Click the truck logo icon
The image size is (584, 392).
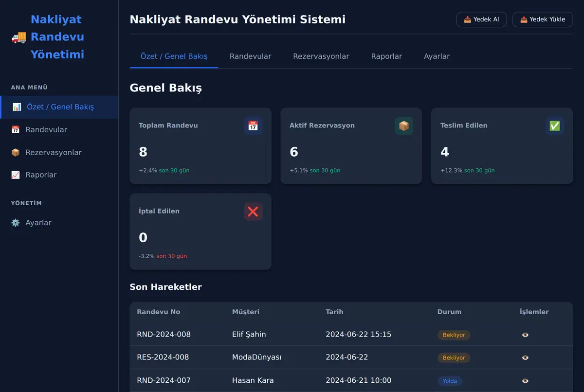point(18,37)
